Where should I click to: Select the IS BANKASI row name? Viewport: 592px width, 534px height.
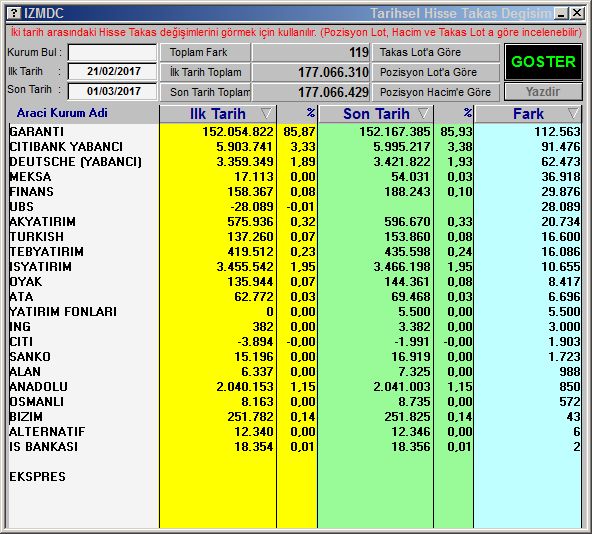tap(43, 446)
